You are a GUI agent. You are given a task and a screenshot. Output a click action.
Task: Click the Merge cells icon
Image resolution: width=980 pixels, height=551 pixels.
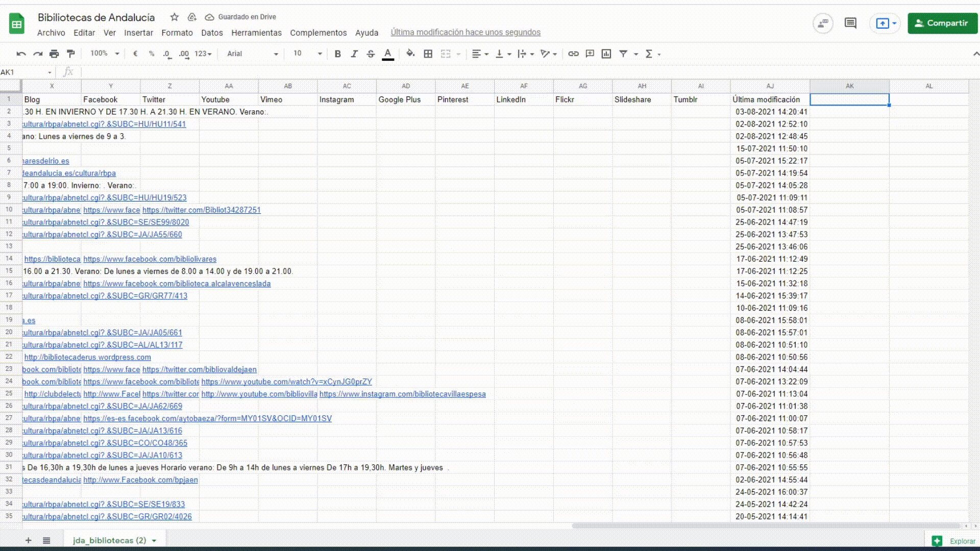pos(446,54)
